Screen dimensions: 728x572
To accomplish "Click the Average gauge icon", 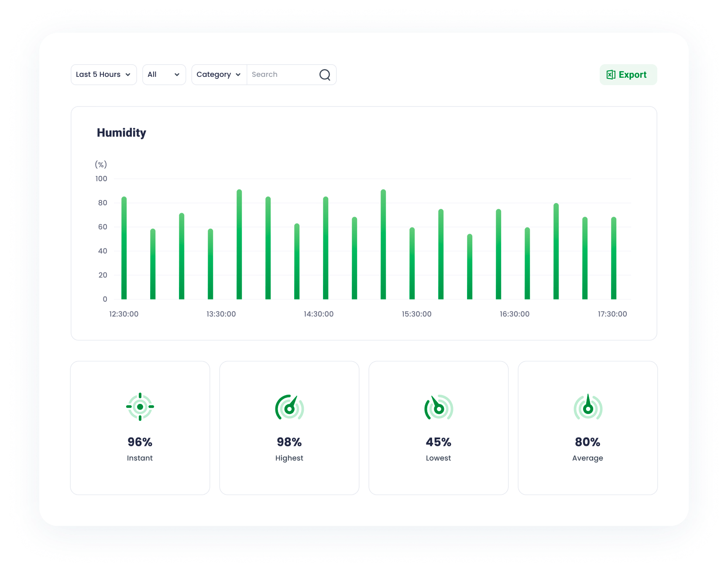I will click(x=588, y=408).
